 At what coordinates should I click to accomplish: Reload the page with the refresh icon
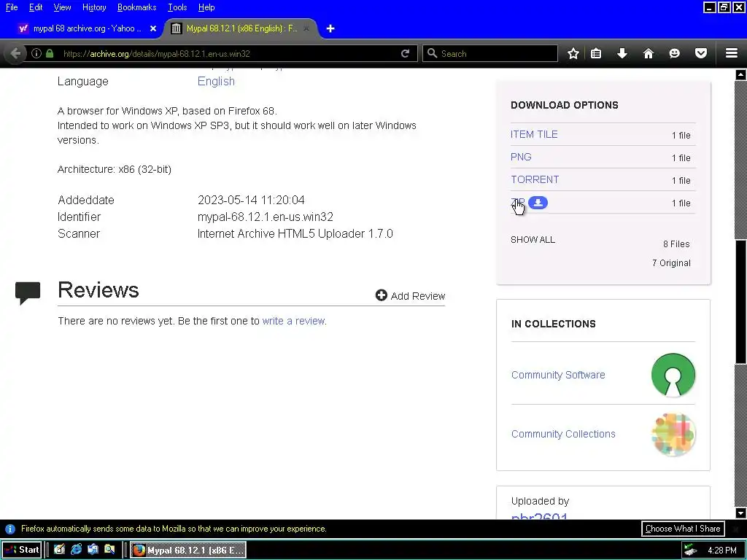[406, 53]
